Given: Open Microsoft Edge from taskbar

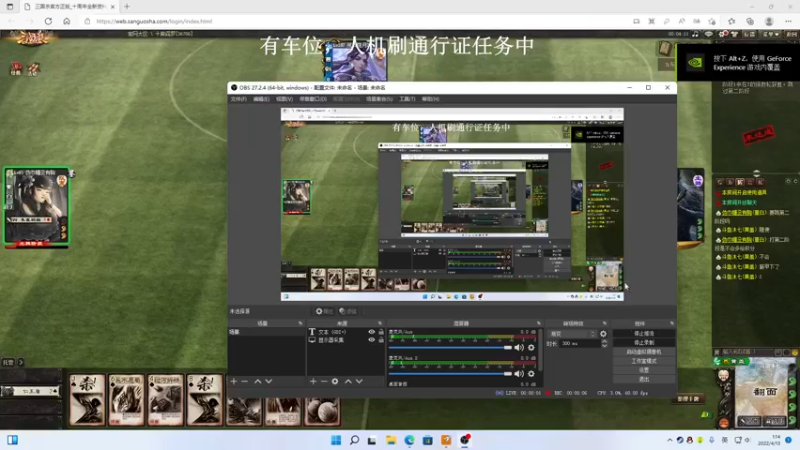Looking at the screenshot, I should [409, 440].
